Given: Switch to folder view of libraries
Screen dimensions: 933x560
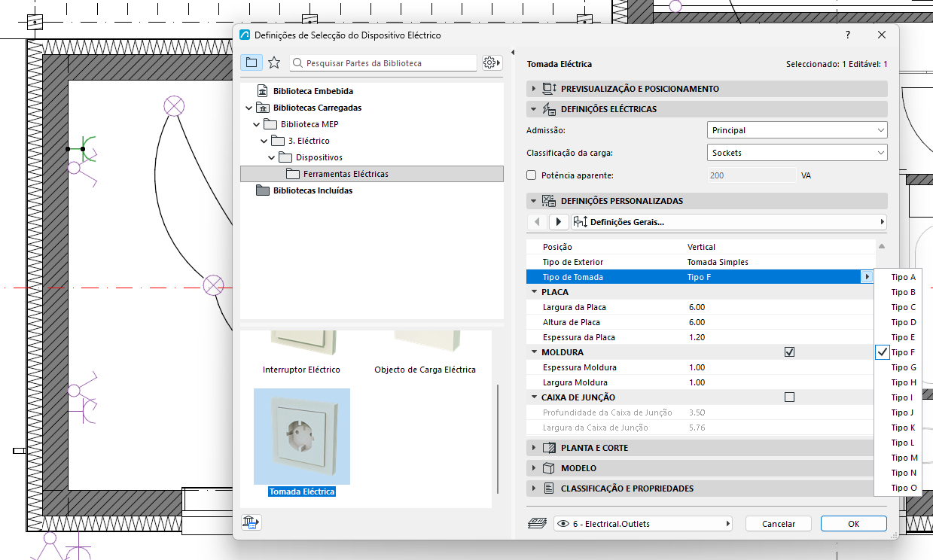Looking at the screenshot, I should pyautogui.click(x=252, y=62).
